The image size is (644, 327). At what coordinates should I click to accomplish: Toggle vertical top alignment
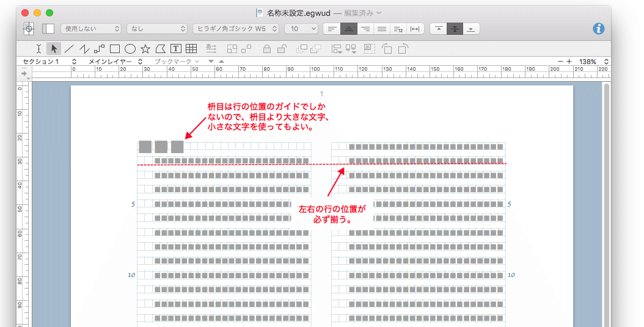(x=439, y=29)
